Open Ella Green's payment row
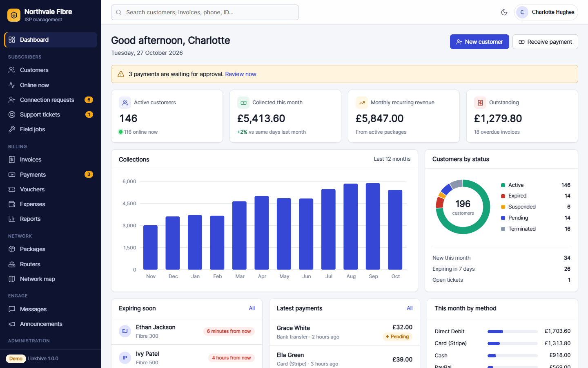 pos(345,359)
